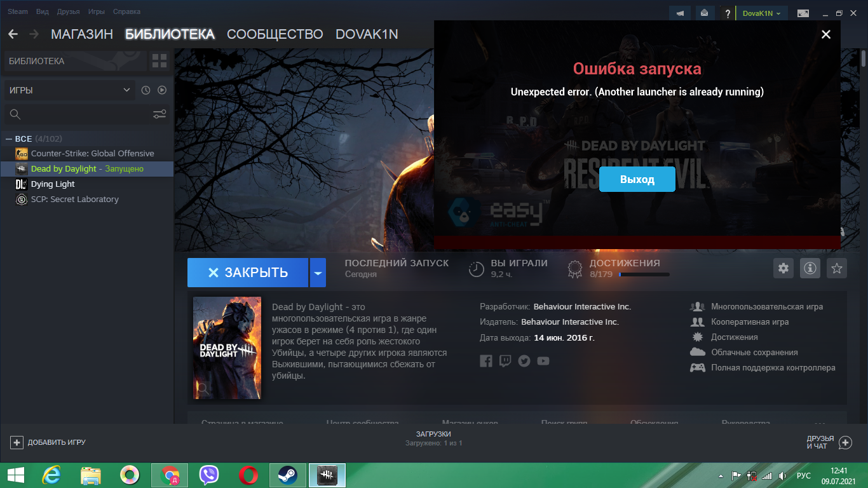Image resolution: width=868 pixels, height=488 pixels.
Task: Open Dead by Daylight Twitch icon
Action: click(x=505, y=361)
